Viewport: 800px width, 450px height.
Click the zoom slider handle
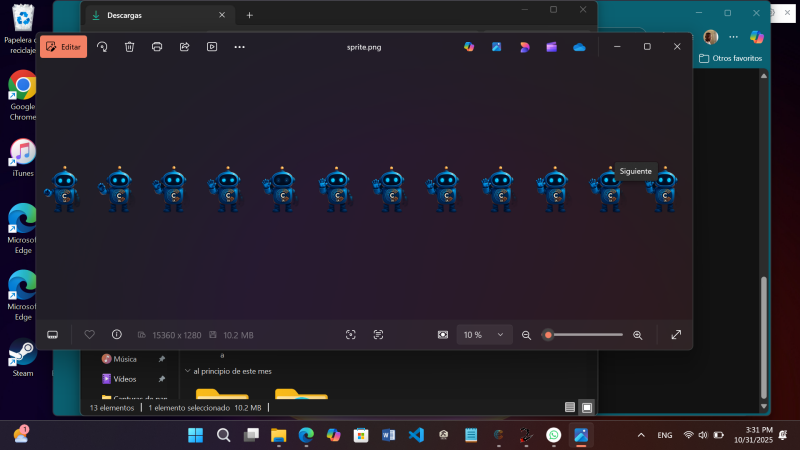pos(548,335)
